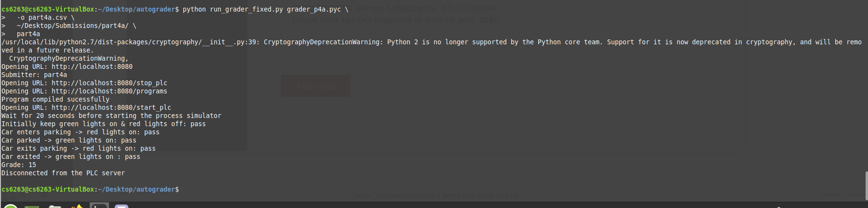Click the 'python run_grader_fixed.py' command text
The image size is (868, 208).
click(x=233, y=9)
